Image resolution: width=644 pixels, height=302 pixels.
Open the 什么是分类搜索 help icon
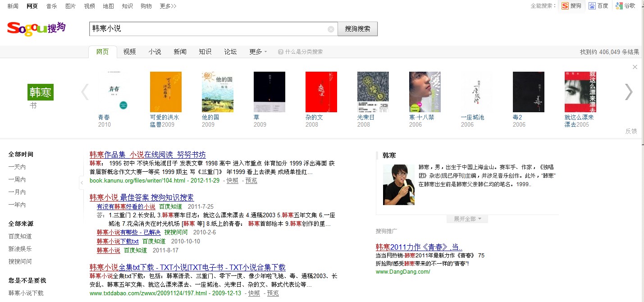pos(280,52)
